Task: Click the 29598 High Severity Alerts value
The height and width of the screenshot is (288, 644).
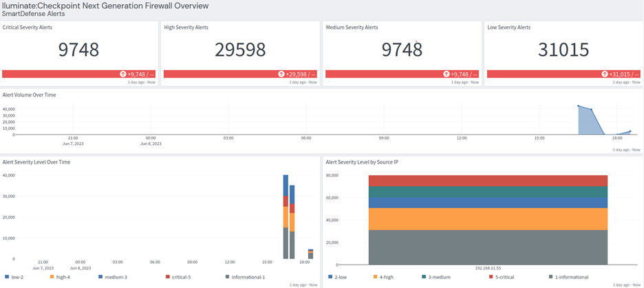Action: 239,50
